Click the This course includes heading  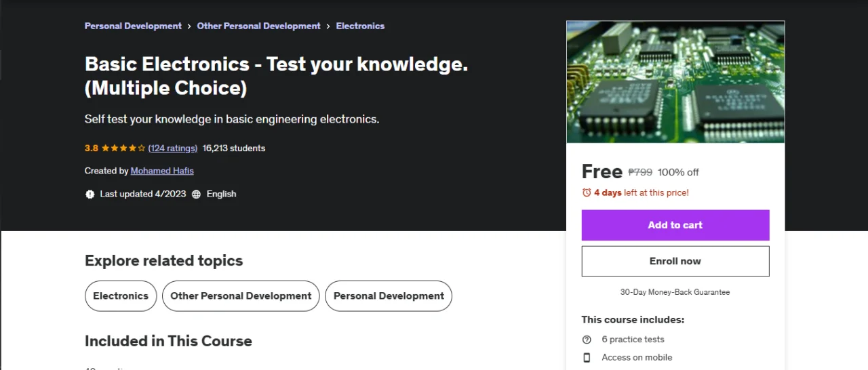633,320
